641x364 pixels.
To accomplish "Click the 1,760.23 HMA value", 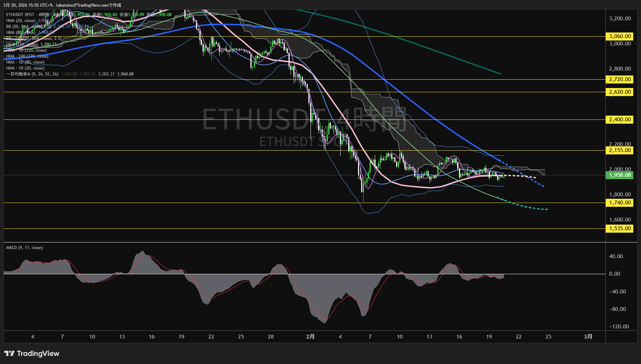I will [49, 44].
